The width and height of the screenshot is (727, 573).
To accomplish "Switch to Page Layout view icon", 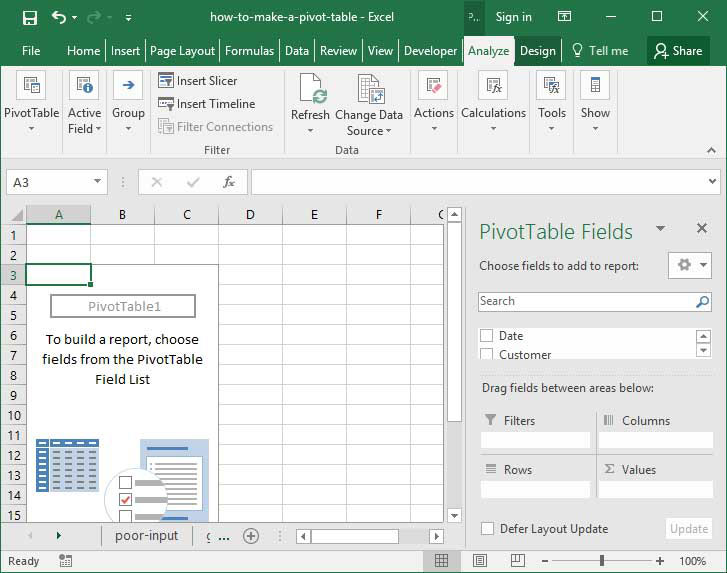I will click(479, 561).
